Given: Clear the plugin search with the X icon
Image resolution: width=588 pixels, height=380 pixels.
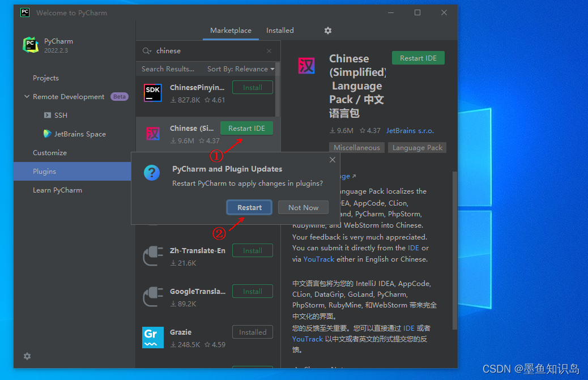Looking at the screenshot, I should pyautogui.click(x=269, y=51).
